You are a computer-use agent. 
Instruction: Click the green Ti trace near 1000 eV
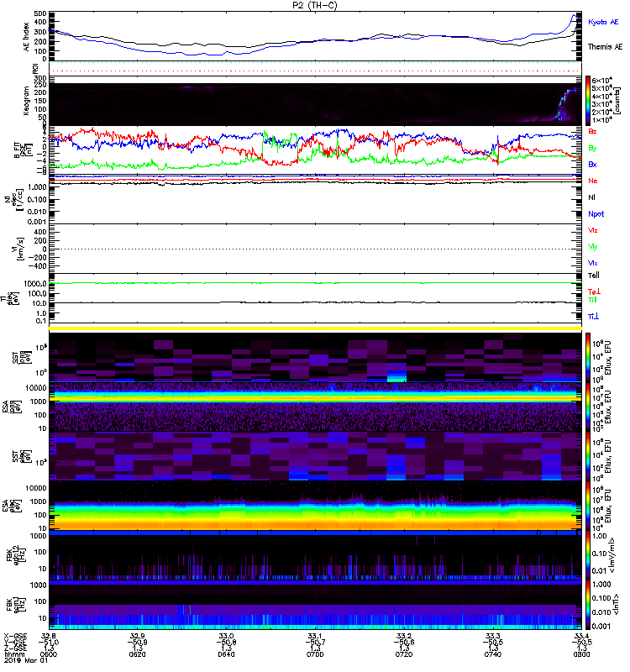coord(316,283)
